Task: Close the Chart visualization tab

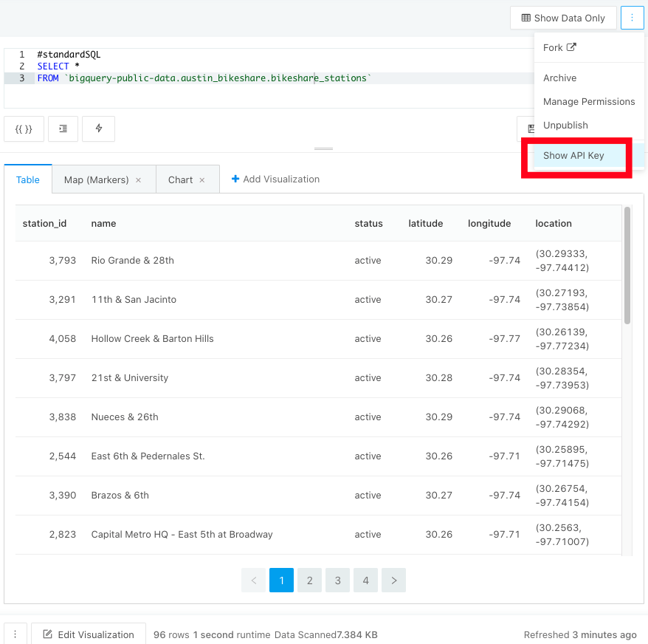Action: tap(202, 179)
